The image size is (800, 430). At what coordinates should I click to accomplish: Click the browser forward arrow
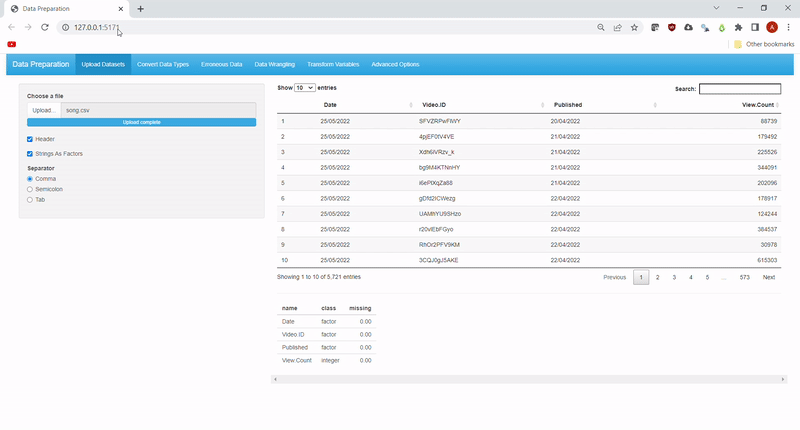(28, 27)
